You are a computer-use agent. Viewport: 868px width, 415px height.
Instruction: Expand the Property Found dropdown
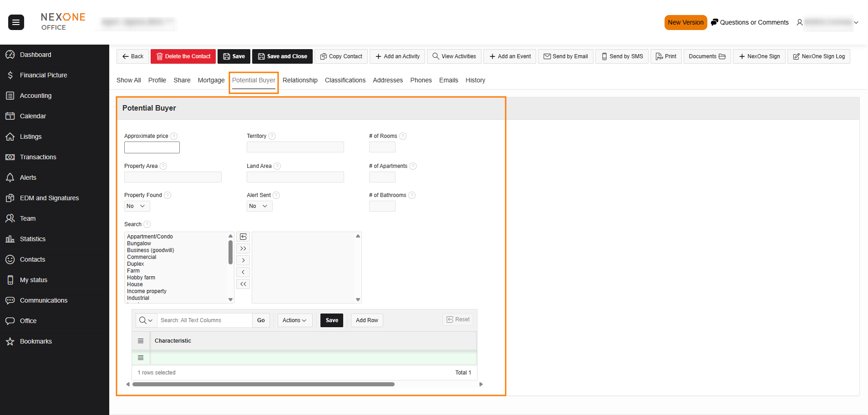click(137, 206)
